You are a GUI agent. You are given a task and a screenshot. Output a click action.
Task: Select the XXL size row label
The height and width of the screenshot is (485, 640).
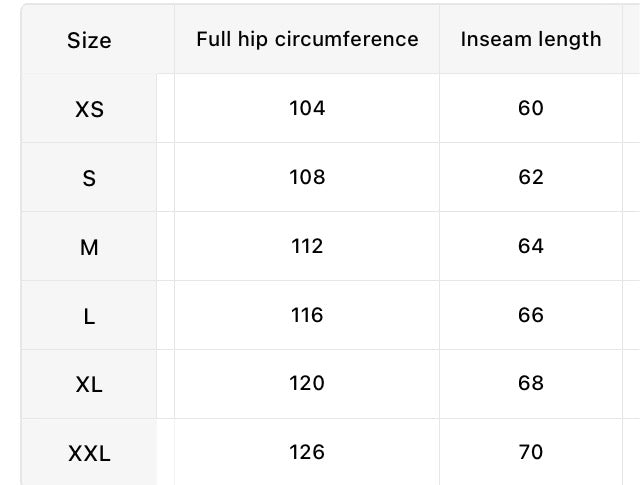point(89,454)
